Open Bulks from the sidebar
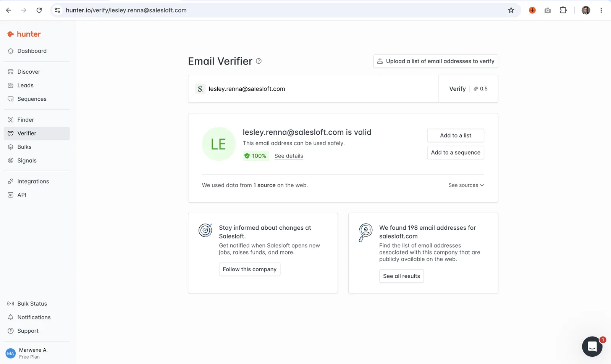Image resolution: width=611 pixels, height=364 pixels. (x=37, y=147)
